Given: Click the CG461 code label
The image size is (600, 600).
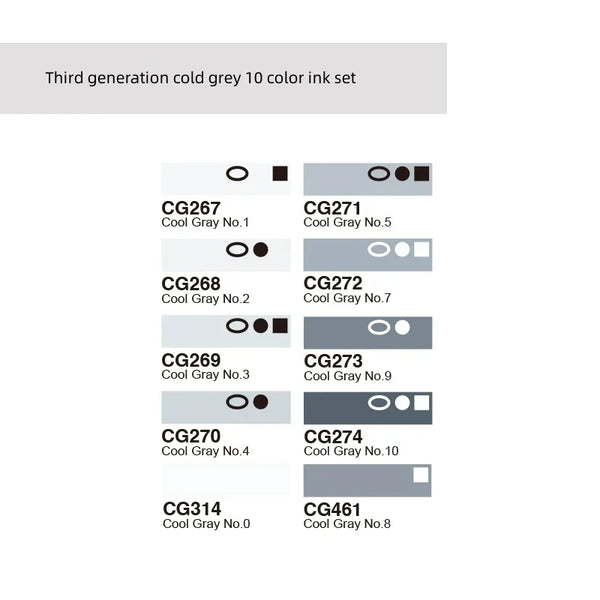Looking at the screenshot, I should pyautogui.click(x=333, y=509).
